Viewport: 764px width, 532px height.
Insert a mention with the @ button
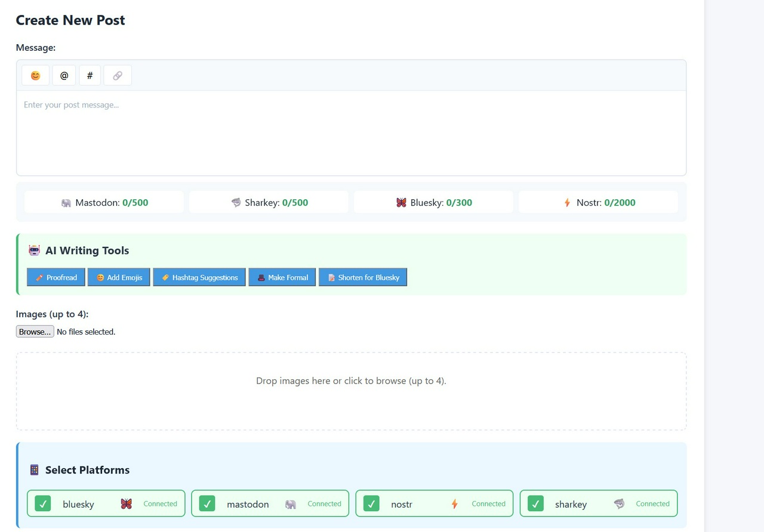64,76
